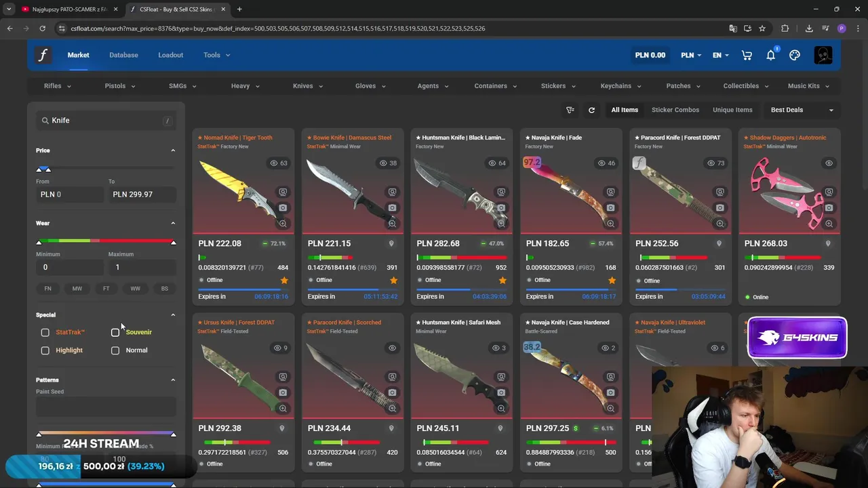Click the G4SKINS banner
868x488 pixels.
797,338
